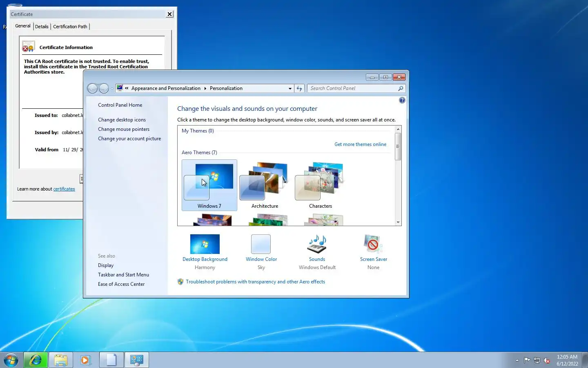
Task: Open the recent pages dropdown arrow
Action: pyautogui.click(x=112, y=89)
